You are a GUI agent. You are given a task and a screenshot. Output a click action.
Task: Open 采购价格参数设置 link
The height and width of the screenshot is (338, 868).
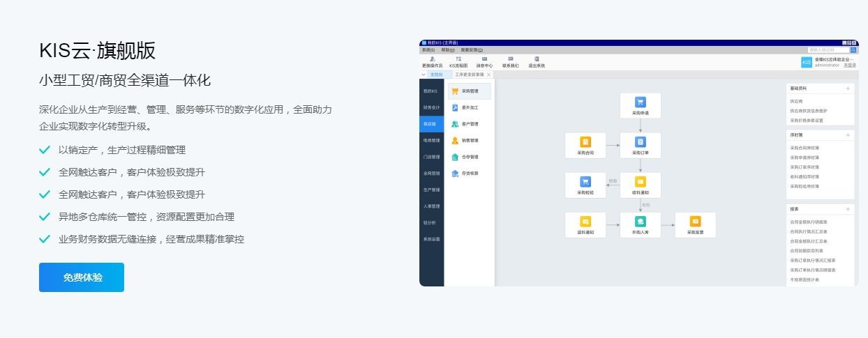click(807, 120)
